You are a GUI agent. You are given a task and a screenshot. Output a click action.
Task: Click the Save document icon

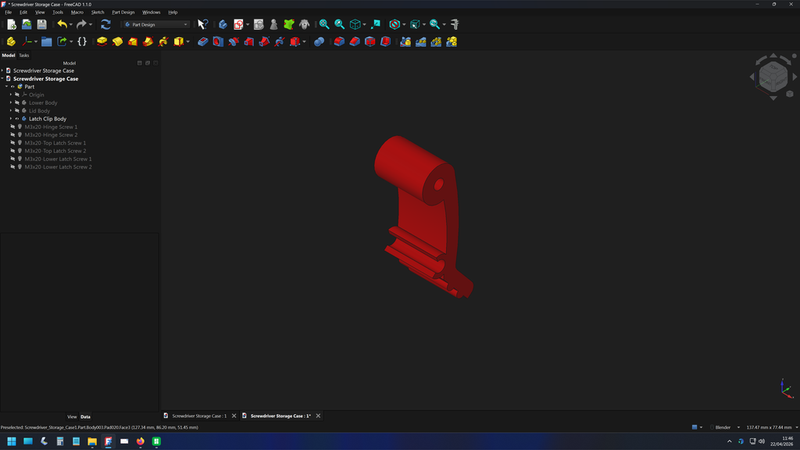42,24
